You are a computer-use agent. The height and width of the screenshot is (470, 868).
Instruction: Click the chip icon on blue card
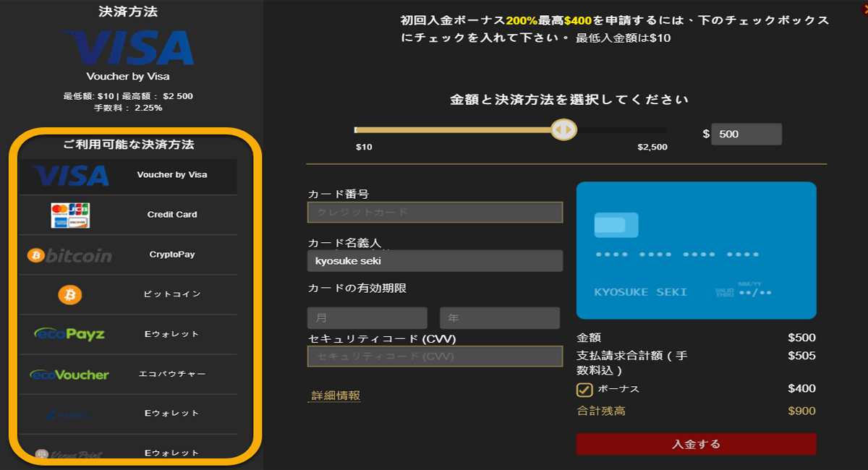(616, 225)
